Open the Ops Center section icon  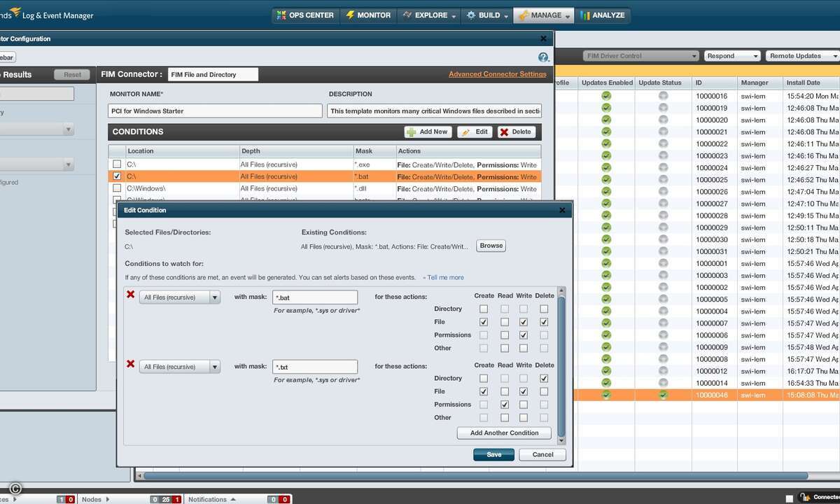282,15
